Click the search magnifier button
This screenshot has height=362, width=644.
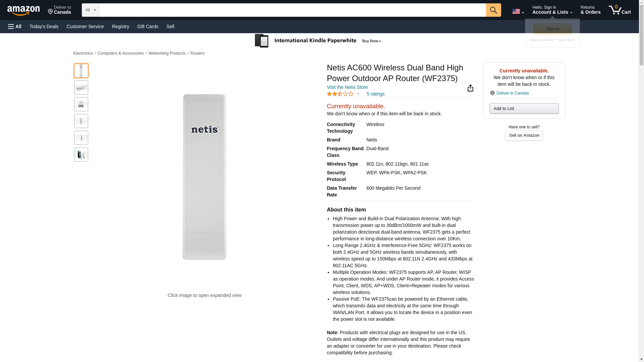click(493, 10)
